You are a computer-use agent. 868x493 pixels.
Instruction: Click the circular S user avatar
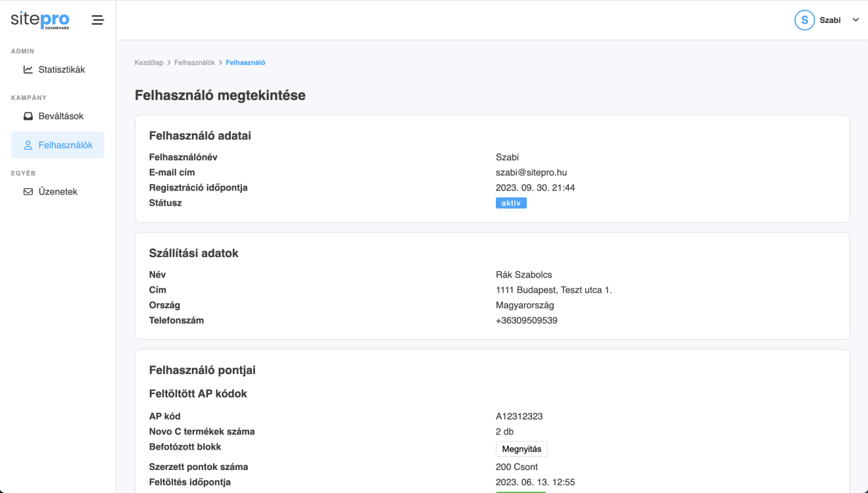click(x=804, y=20)
